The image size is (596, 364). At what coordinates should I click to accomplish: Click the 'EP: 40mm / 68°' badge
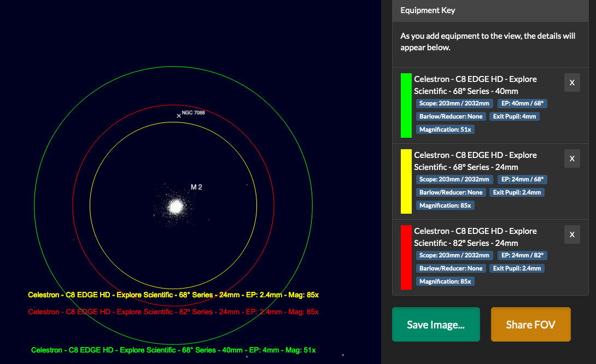522,103
